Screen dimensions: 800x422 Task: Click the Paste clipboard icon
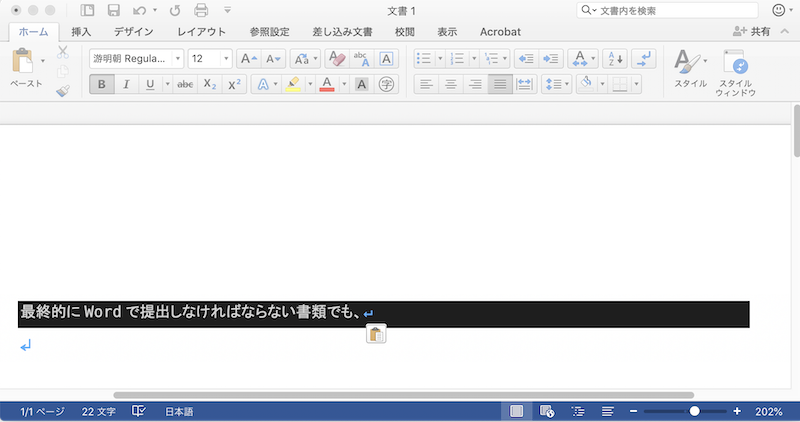(x=22, y=61)
